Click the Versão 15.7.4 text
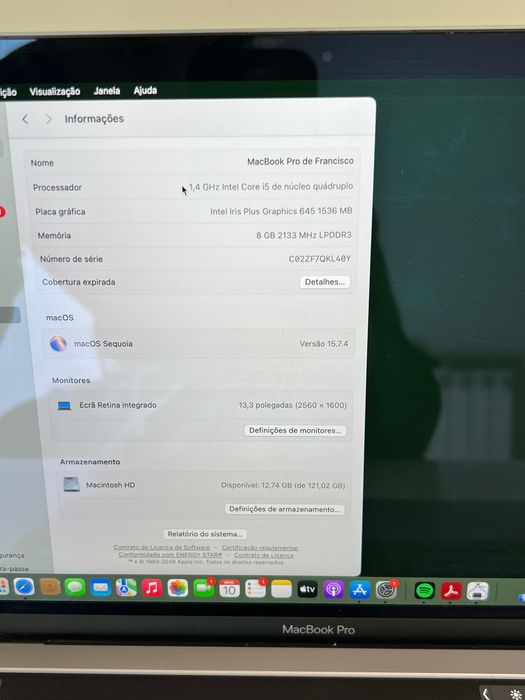Viewport: 525px width, 700px height. pyautogui.click(x=324, y=344)
